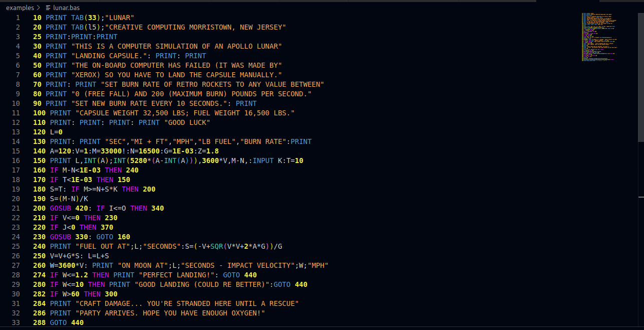Click gutter line number 1
The width and height of the screenshot is (644, 330).
pyautogui.click(x=18, y=18)
